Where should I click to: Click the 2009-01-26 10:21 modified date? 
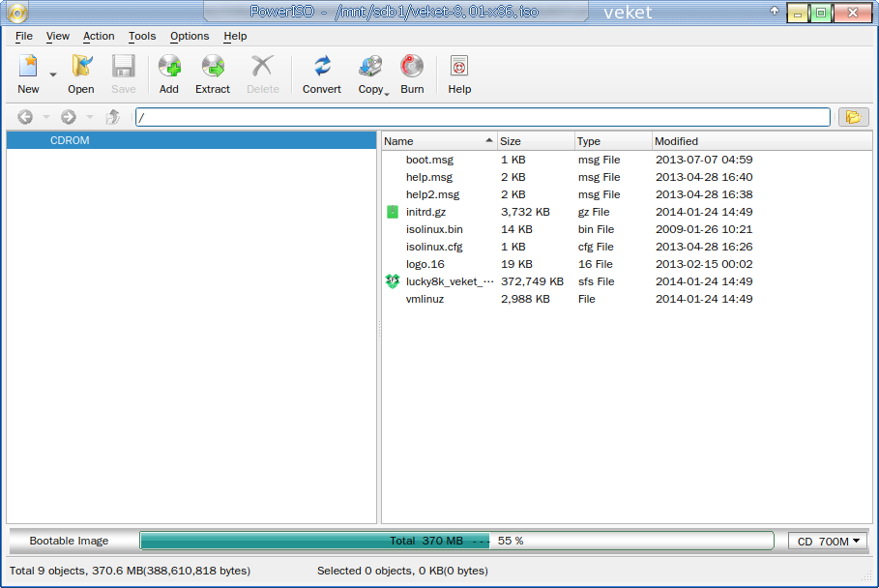click(x=704, y=229)
